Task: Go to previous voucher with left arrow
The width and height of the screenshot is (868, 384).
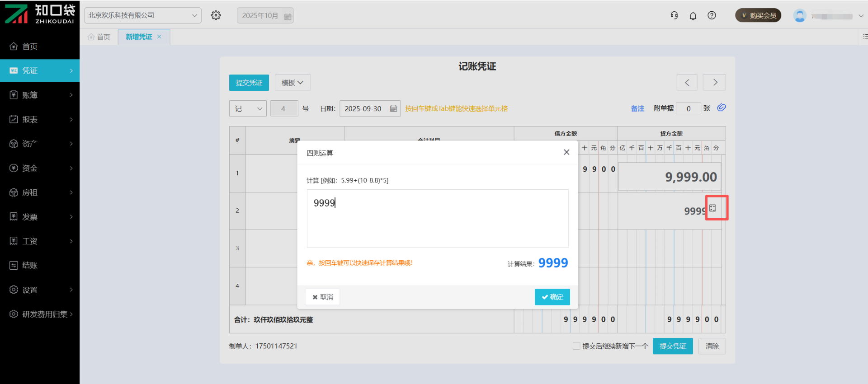Action: click(x=687, y=82)
